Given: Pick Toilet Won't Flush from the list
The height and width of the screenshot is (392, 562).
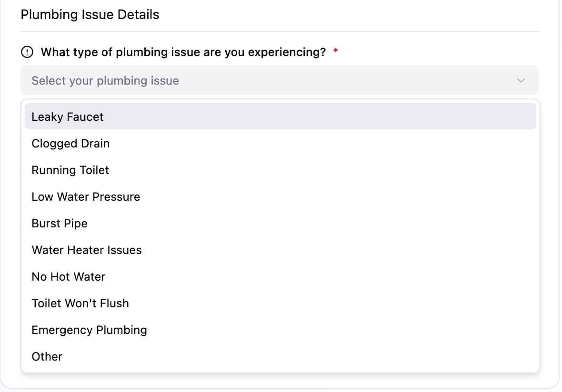Looking at the screenshot, I should [80, 303].
